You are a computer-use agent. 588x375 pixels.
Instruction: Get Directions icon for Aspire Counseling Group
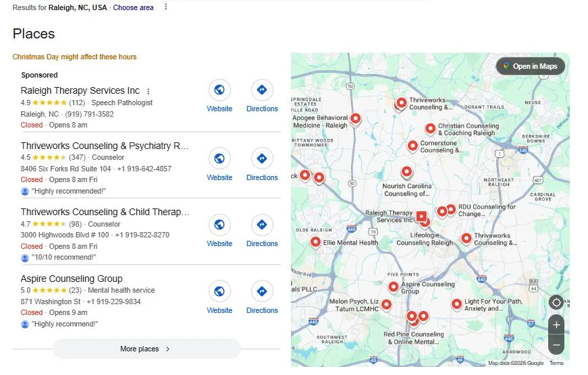coord(262,291)
